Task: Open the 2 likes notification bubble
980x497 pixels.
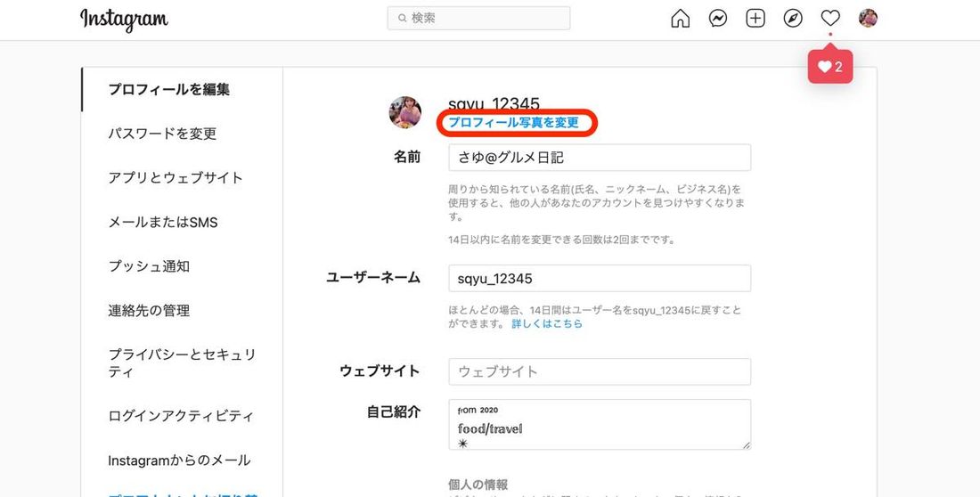Action: tap(830, 66)
